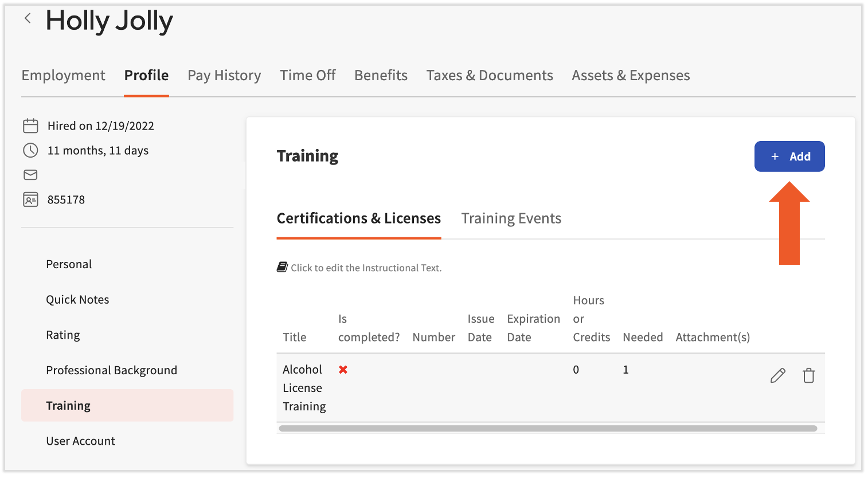
Task: Select Professional Background in the sidebar
Action: (x=111, y=370)
